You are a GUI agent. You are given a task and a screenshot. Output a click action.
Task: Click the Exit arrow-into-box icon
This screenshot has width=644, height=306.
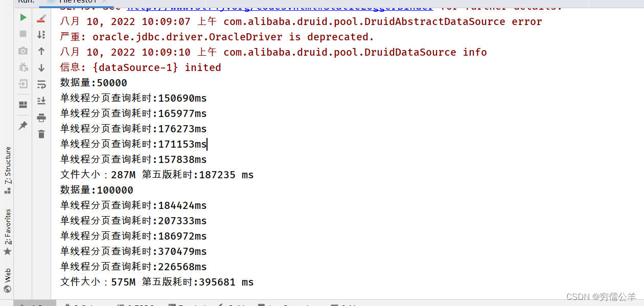coord(23,84)
